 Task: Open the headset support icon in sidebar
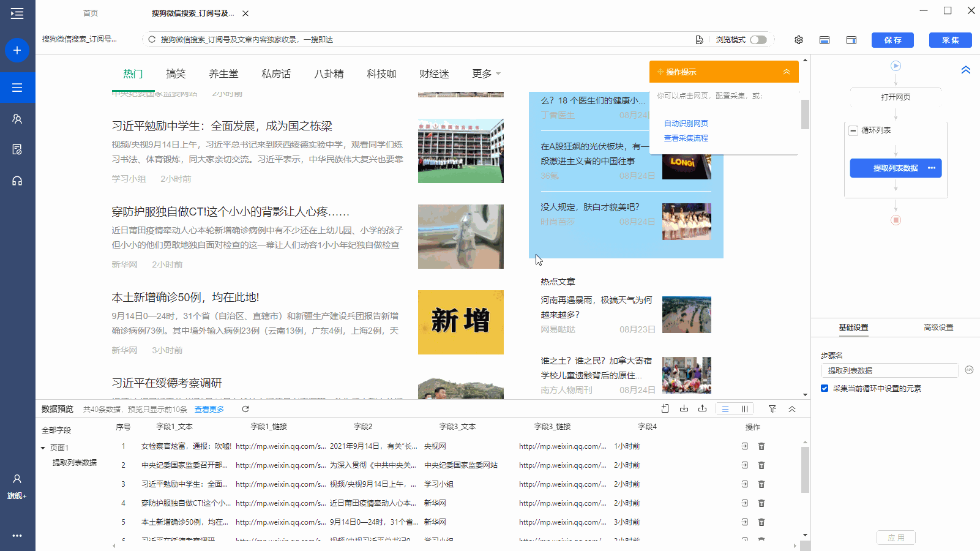tap(17, 181)
